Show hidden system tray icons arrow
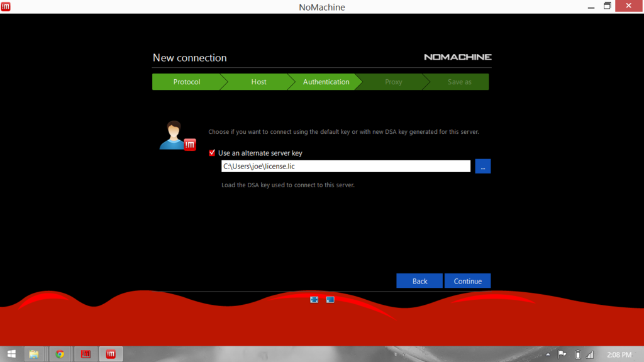The image size is (644, 362). (548, 354)
